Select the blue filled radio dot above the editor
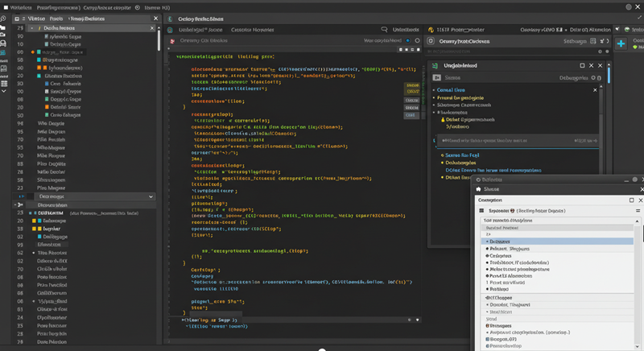 (x=408, y=40)
